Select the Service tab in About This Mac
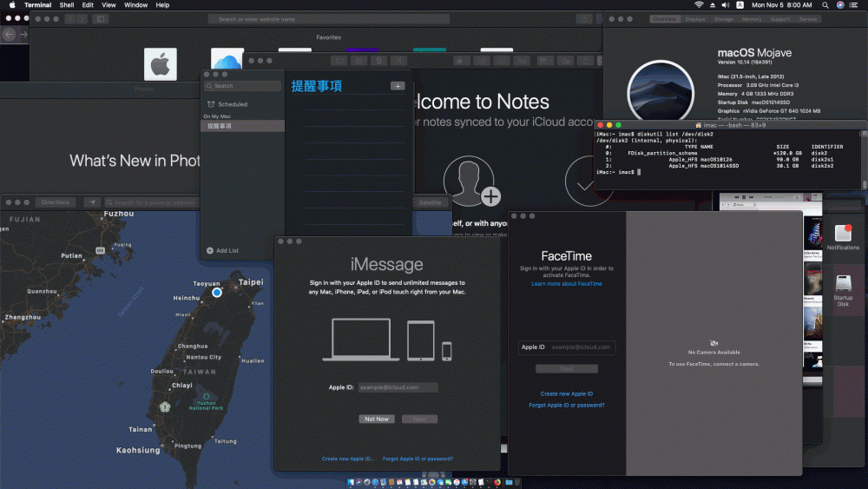The height and width of the screenshot is (489, 868). pos(808,19)
